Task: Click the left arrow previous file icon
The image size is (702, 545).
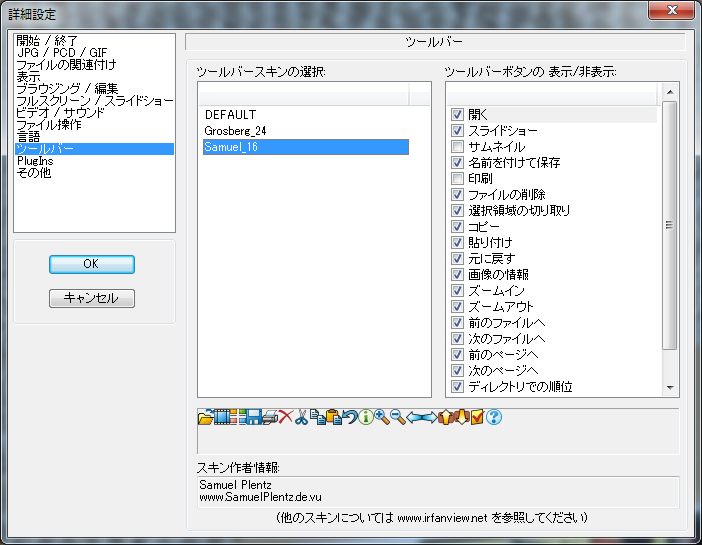Action: click(x=414, y=417)
